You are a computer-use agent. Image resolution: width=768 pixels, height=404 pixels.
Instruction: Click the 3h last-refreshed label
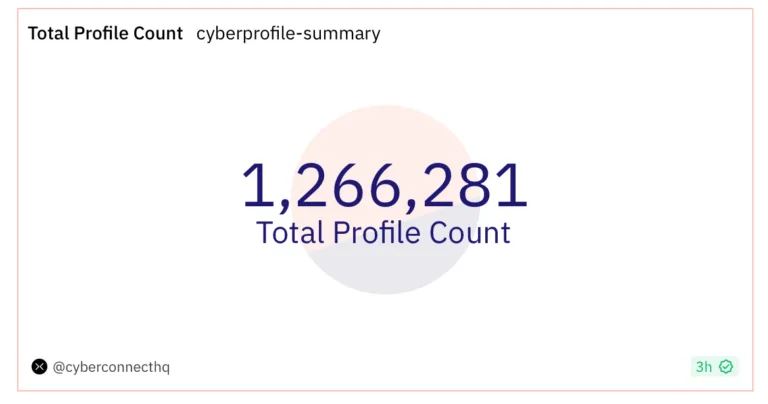point(704,367)
